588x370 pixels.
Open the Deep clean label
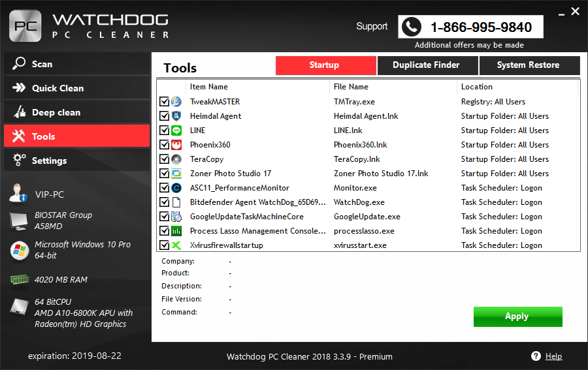[56, 112]
